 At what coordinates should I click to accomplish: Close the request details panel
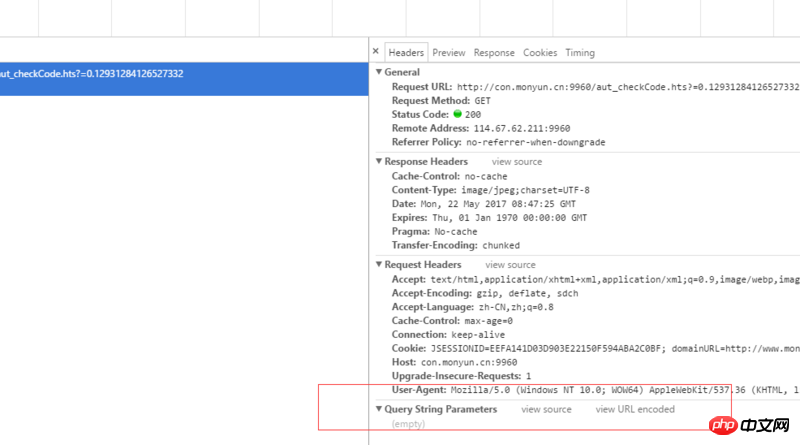tap(376, 52)
